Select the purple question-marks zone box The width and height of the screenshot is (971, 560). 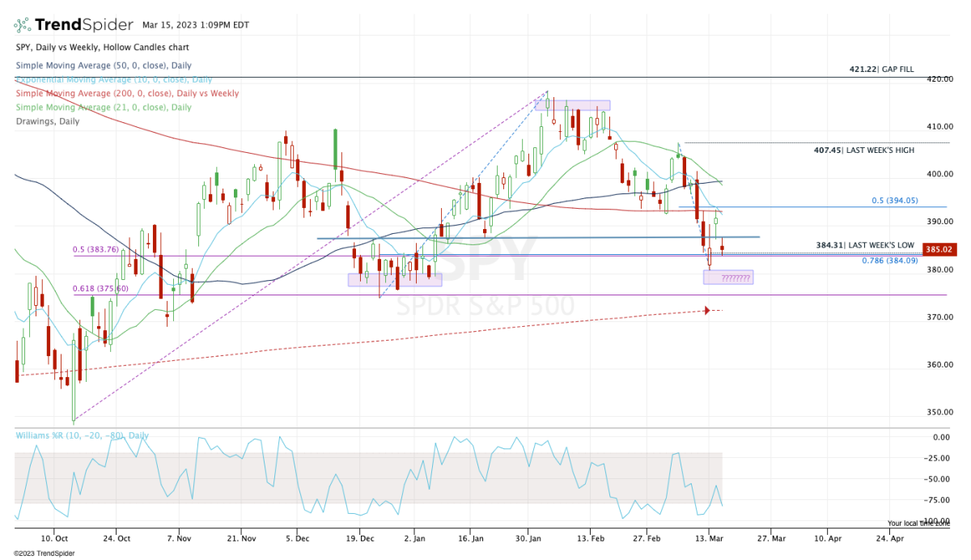pos(728,278)
